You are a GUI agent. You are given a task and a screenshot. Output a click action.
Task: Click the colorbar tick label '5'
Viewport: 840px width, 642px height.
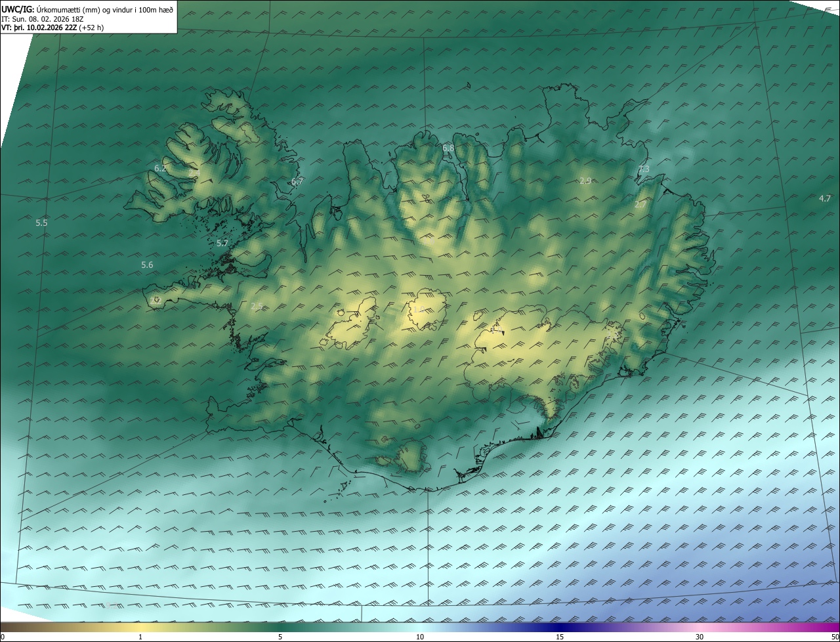tap(280, 637)
